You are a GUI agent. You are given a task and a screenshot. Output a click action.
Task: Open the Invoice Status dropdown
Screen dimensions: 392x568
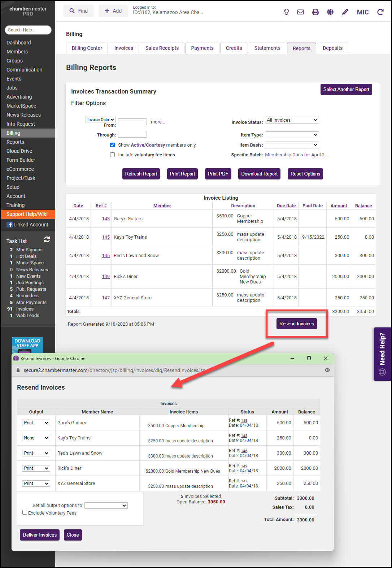[292, 120]
